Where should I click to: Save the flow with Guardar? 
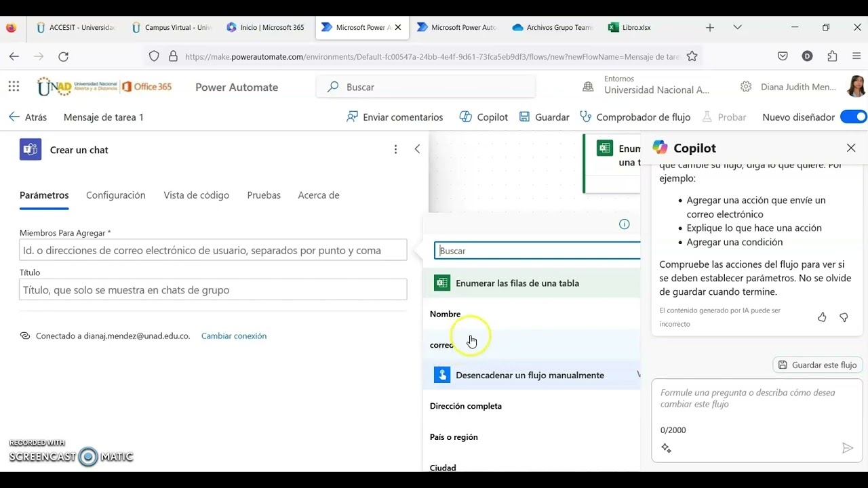pos(544,117)
